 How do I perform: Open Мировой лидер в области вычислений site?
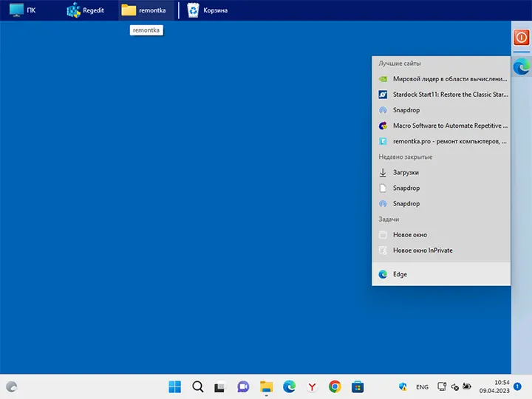(x=441, y=79)
